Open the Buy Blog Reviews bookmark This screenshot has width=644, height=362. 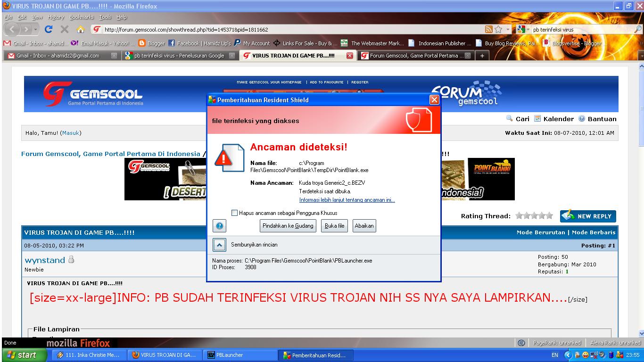pyautogui.click(x=507, y=43)
